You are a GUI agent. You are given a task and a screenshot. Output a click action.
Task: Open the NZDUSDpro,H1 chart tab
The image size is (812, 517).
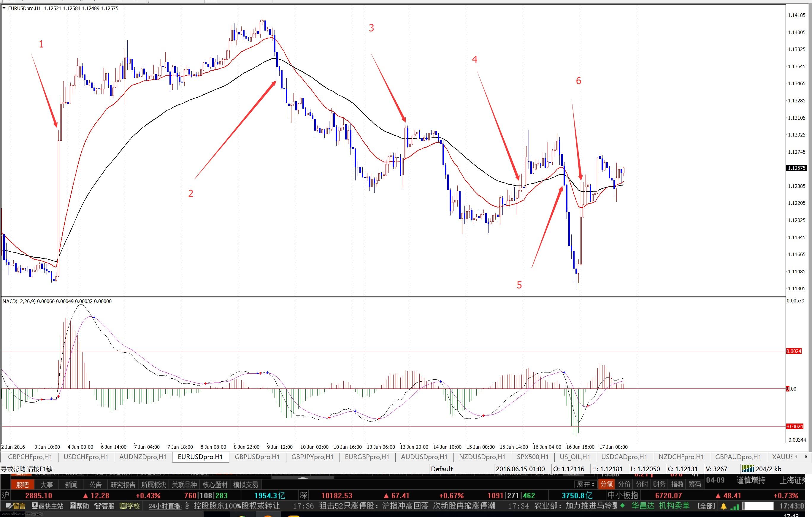[x=482, y=457]
